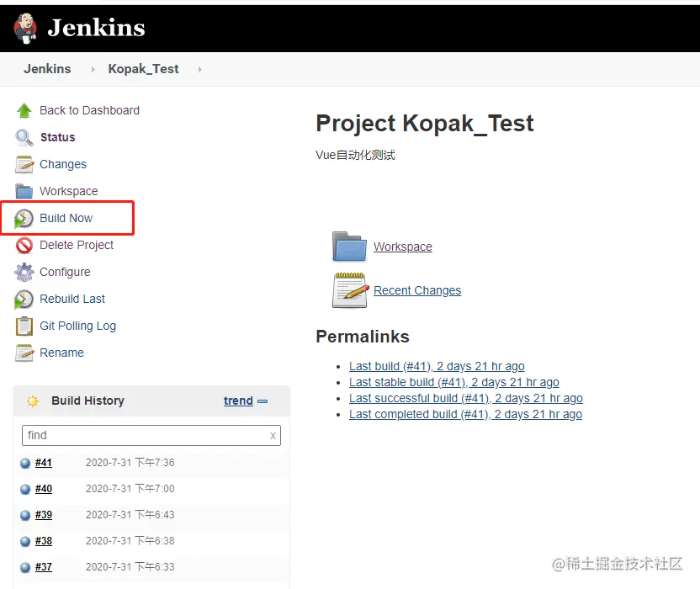Click the large Recent Changes notepad icon
Image resolution: width=700 pixels, height=589 pixels.
pyautogui.click(x=351, y=290)
